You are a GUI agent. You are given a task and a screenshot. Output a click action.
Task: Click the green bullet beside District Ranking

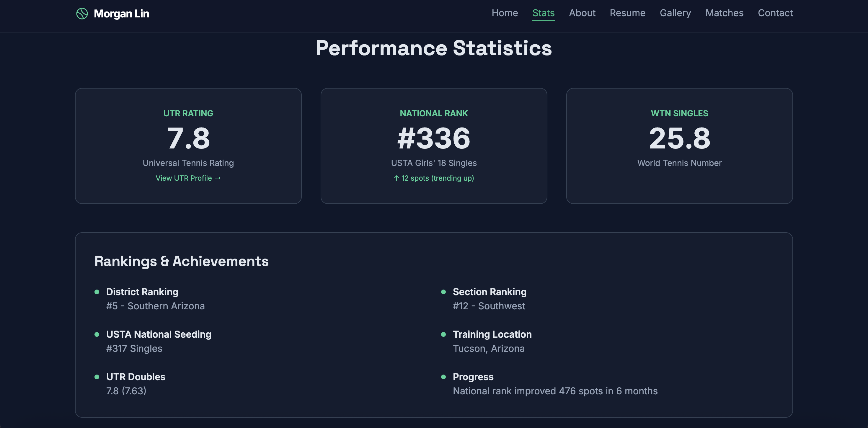point(97,293)
